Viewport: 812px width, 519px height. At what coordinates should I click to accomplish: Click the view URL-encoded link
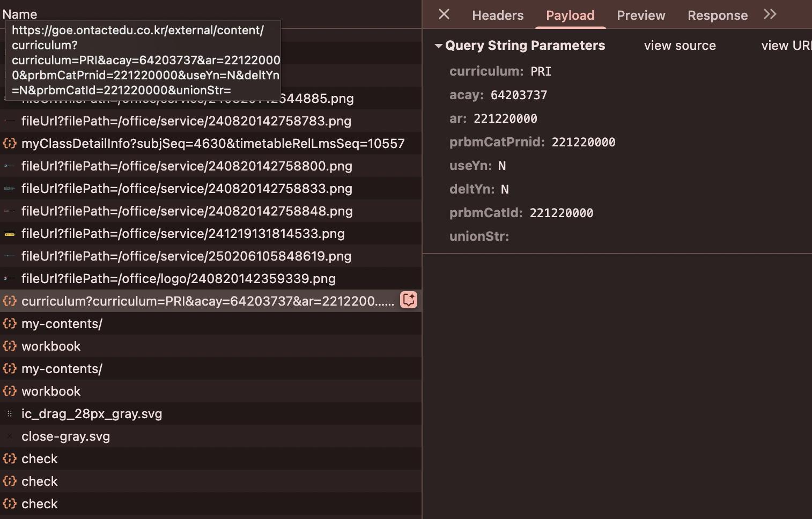(x=786, y=46)
